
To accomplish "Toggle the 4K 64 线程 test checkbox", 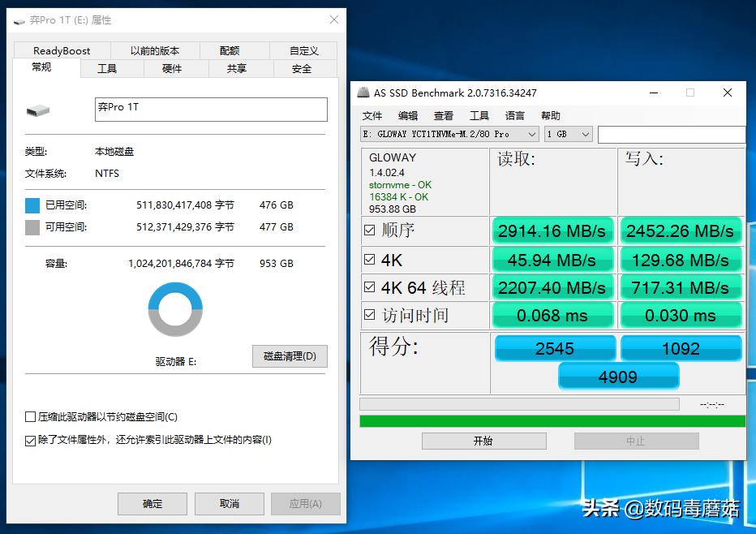I will 369,287.
